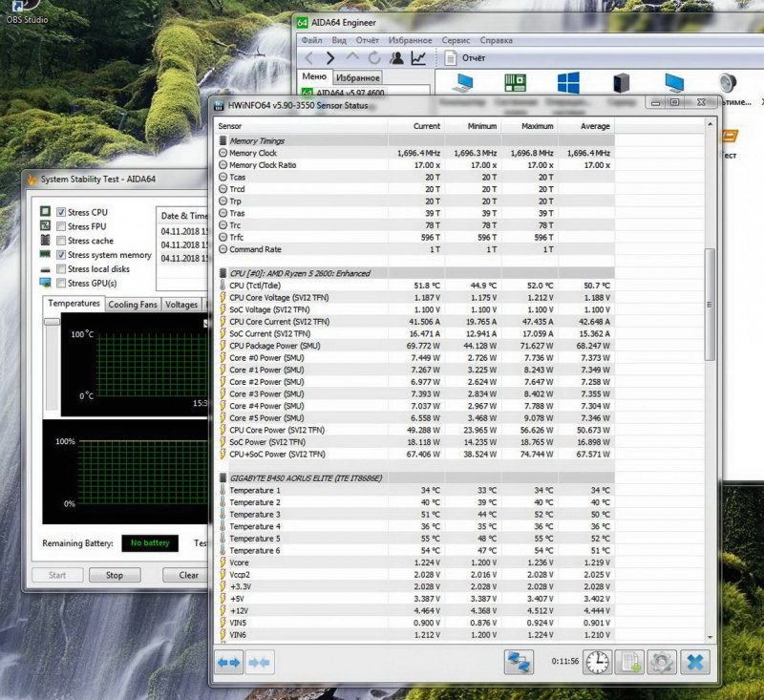Image resolution: width=764 pixels, height=700 pixels.
Task: Open sensor settings gear in HWiNFO64
Action: pos(662,663)
